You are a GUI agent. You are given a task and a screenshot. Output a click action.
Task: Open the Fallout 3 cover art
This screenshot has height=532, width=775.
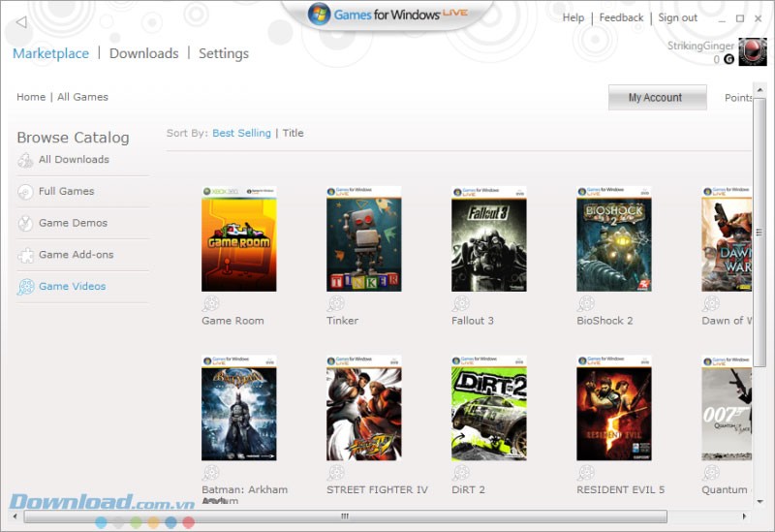489,238
